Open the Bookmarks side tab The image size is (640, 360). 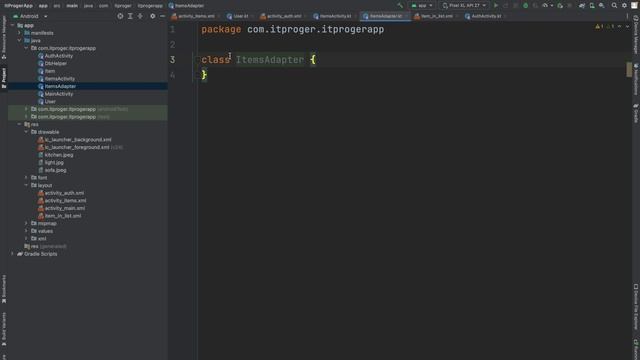[4, 289]
